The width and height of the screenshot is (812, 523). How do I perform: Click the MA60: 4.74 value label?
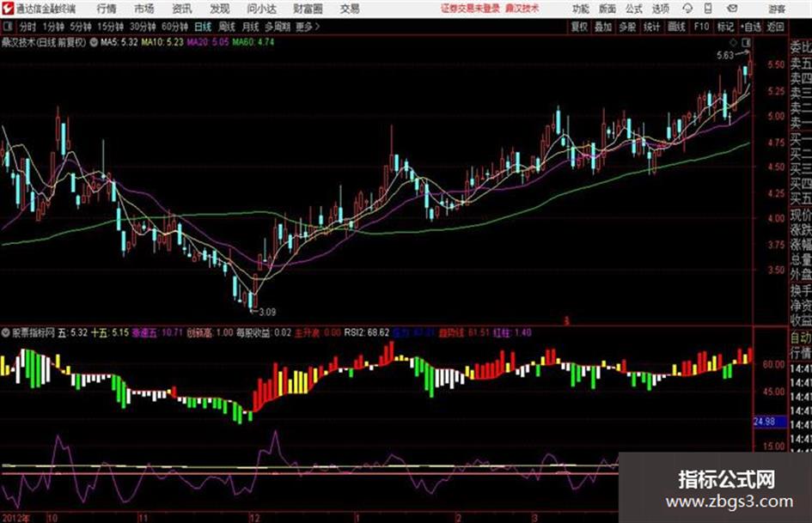tap(253, 42)
